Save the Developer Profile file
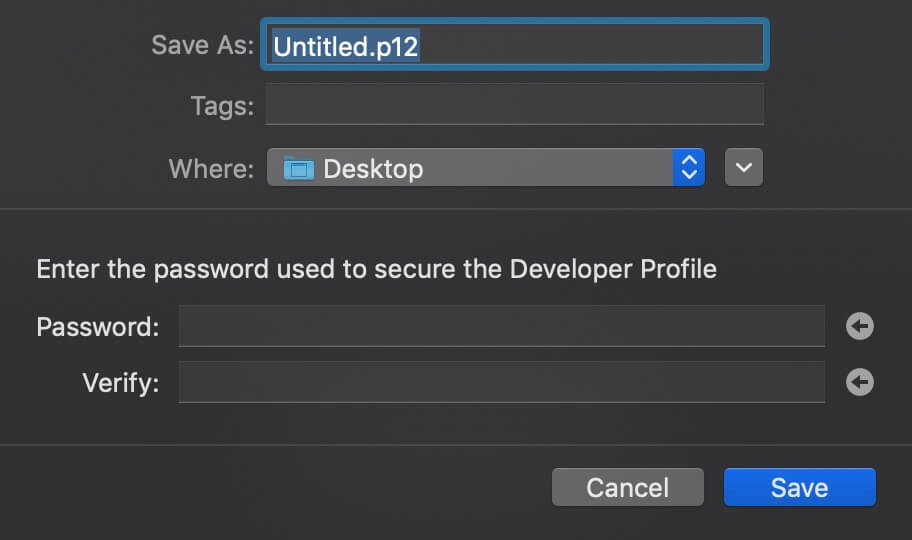 coord(800,487)
